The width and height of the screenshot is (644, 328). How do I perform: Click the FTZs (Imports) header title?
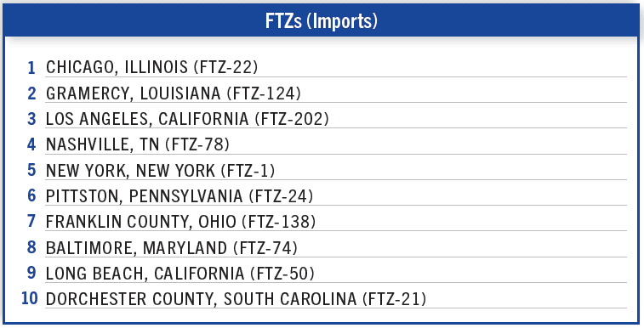322,21
